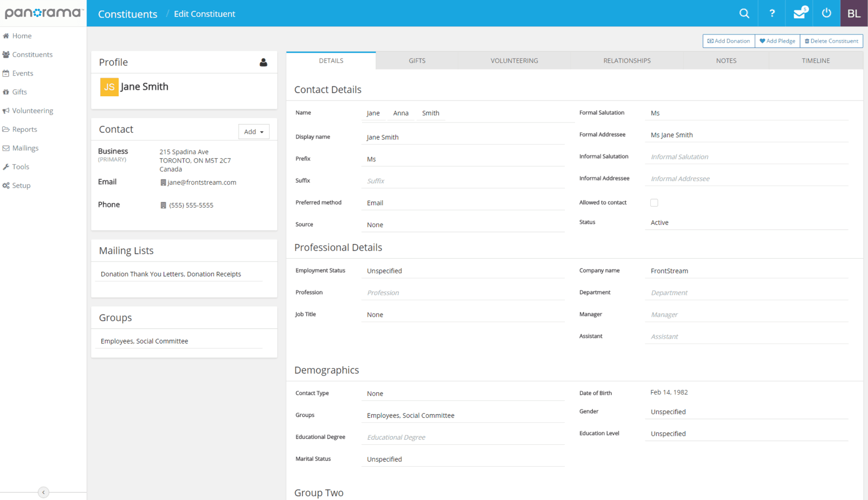Click the Constituents breadcrumb link
The height and width of the screenshot is (500, 868).
tap(127, 14)
